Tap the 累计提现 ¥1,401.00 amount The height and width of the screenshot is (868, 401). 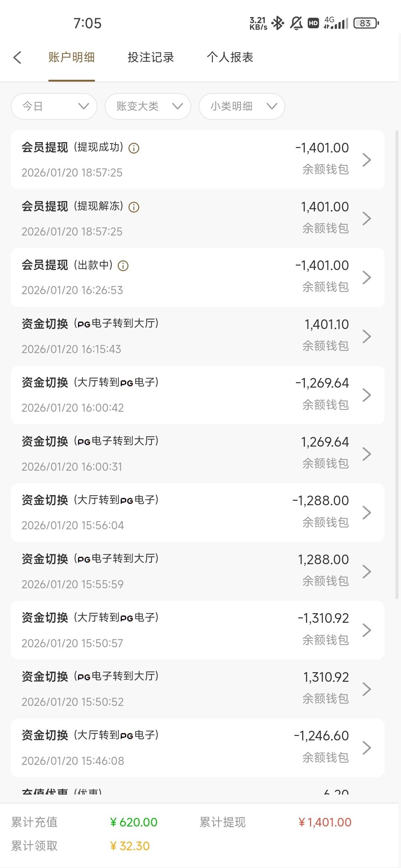[325, 822]
